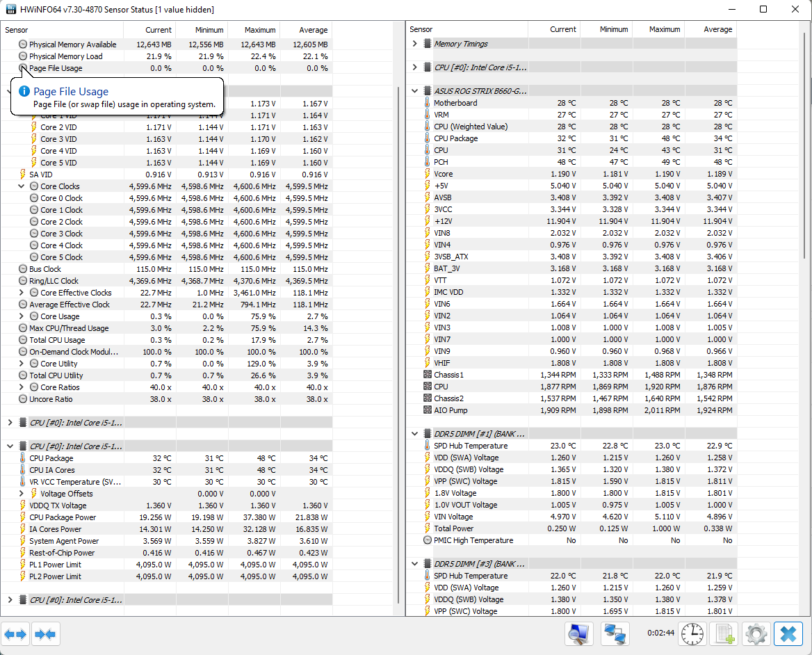The image size is (812, 655).
Task: Select the System Agent Power row
Action: coord(166,541)
